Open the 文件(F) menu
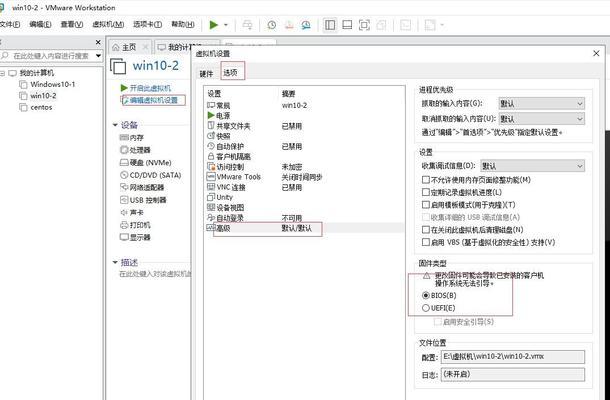Viewport: 610px width, 400px height. pyautogui.click(x=9, y=25)
